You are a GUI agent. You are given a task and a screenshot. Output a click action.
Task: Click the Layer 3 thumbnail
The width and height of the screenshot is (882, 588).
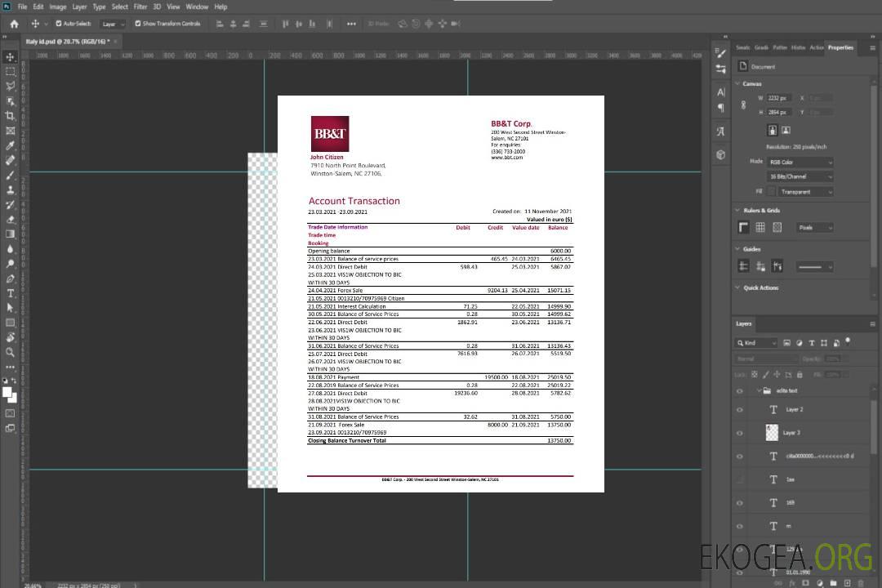pyautogui.click(x=772, y=433)
